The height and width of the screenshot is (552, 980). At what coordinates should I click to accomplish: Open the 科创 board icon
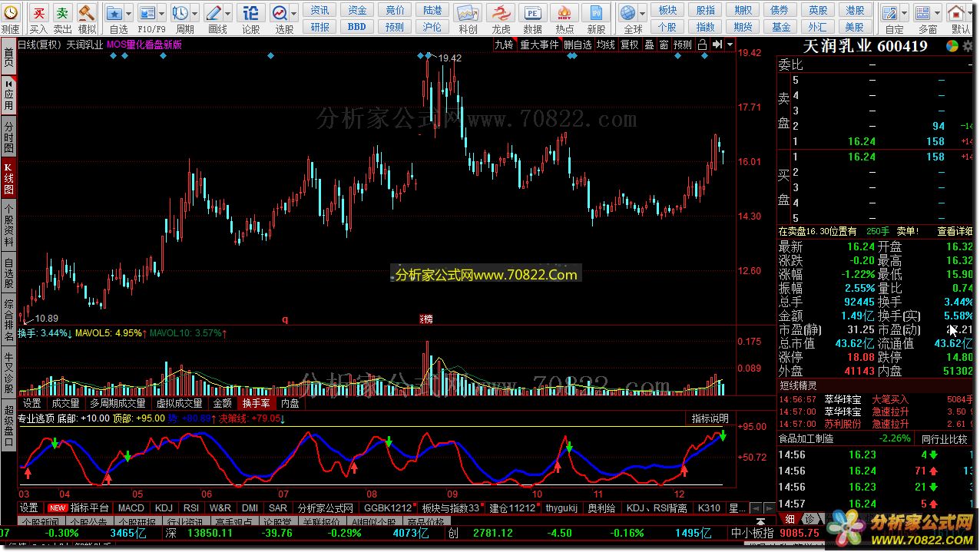467,13
